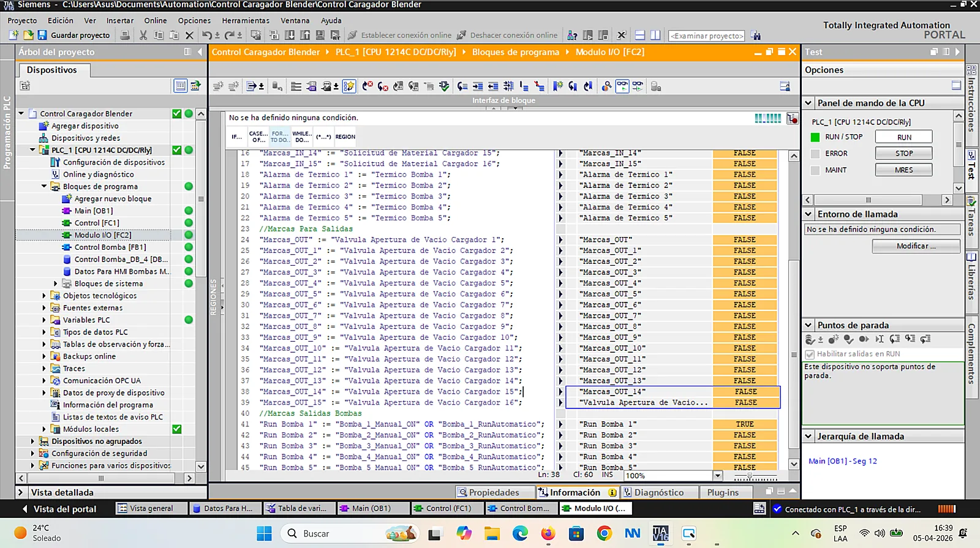
Task: Click the RUN button in CPU panel
Action: [904, 137]
